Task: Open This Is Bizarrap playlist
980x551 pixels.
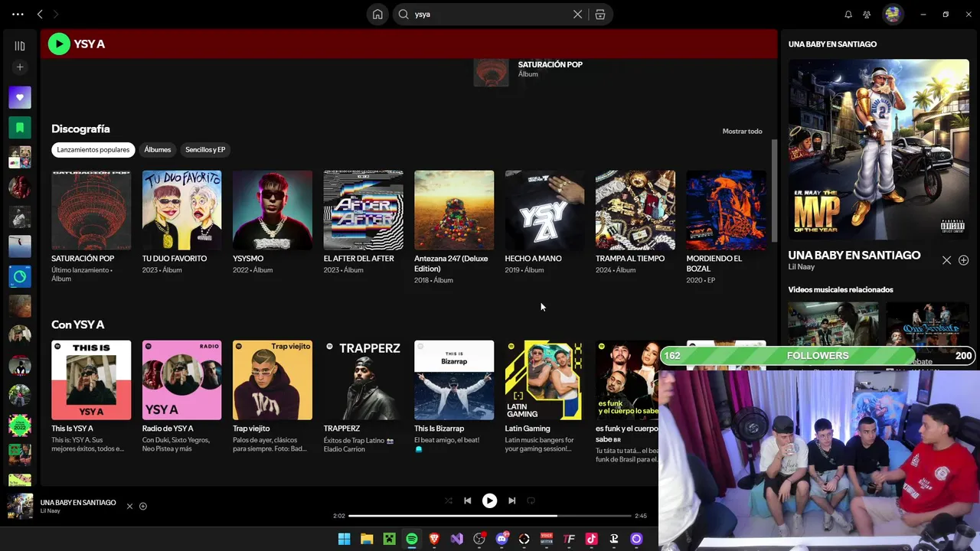Action: (454, 380)
